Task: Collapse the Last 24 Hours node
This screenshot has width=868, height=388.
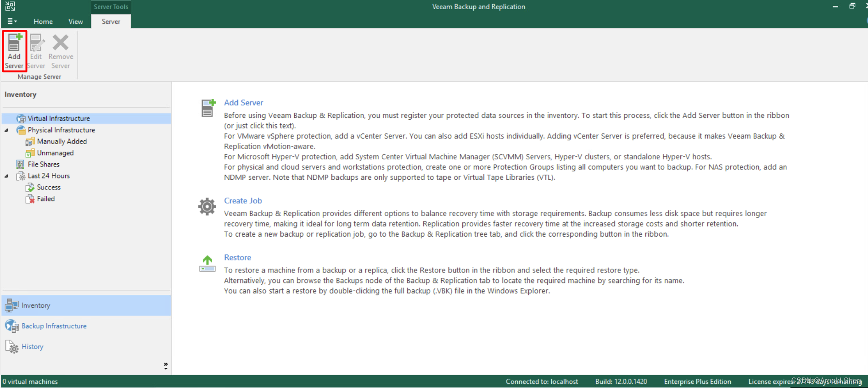Action: (6, 176)
